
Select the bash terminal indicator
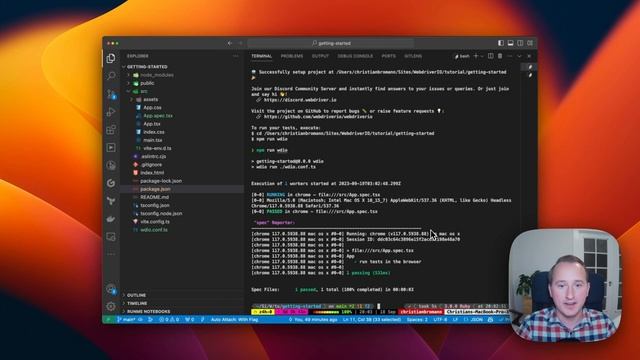click(462, 56)
